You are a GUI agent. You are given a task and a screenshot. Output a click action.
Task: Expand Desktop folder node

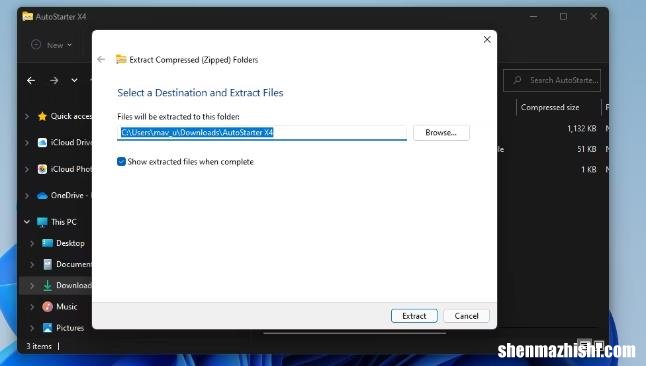click(32, 243)
